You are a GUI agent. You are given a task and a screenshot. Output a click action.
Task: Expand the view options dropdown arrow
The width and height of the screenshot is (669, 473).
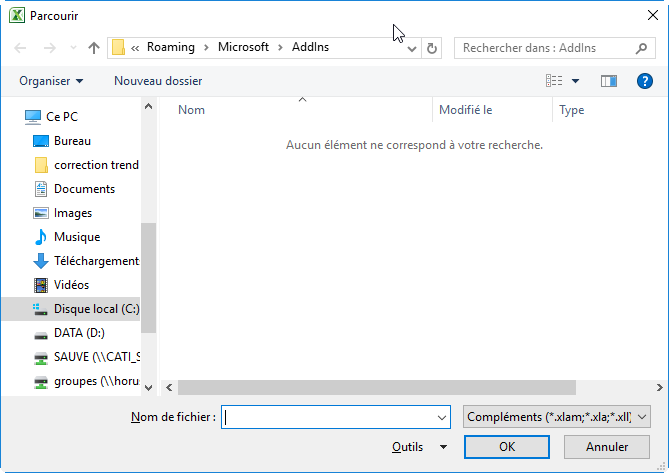coord(575,81)
